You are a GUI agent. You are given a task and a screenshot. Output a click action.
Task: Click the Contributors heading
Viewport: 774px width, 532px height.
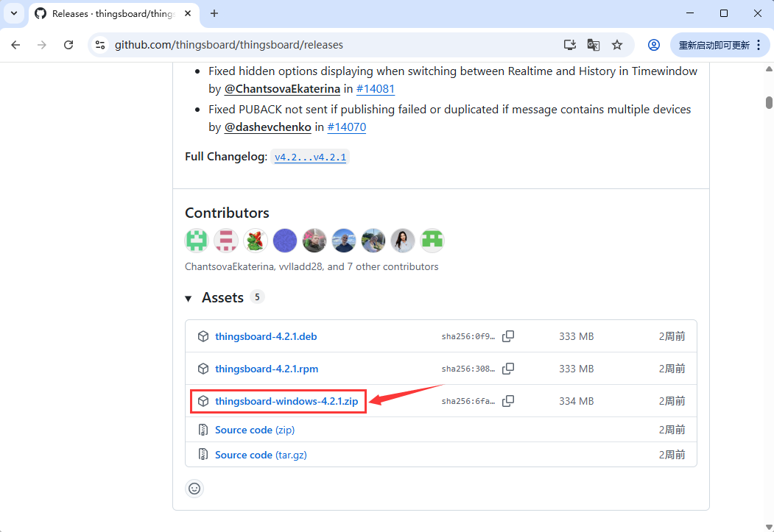coord(227,213)
